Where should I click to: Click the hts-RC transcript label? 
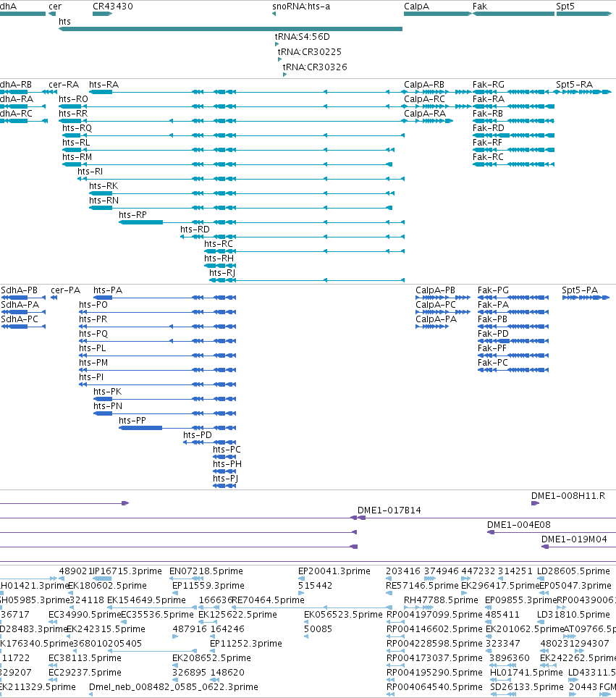point(219,244)
